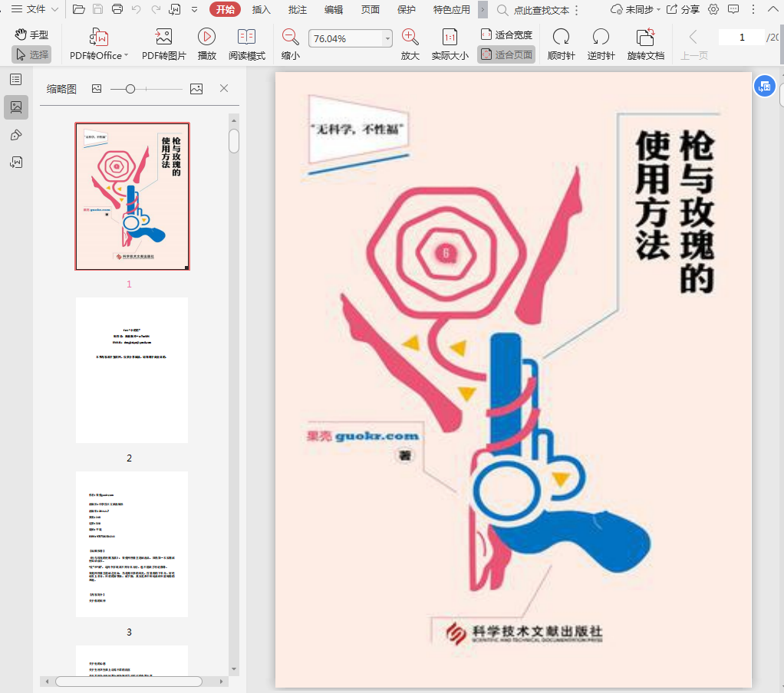Click the blue floating translate button
This screenshot has height=693, width=784.
coord(765,87)
